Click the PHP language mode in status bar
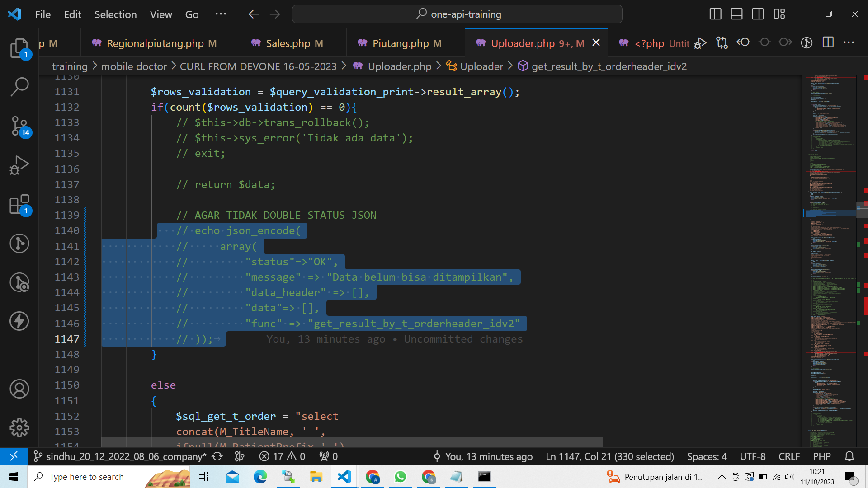 821,456
